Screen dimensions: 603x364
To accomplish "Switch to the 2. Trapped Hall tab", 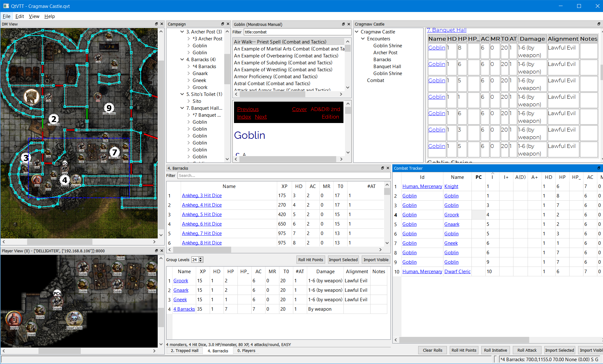I will coord(184,351).
